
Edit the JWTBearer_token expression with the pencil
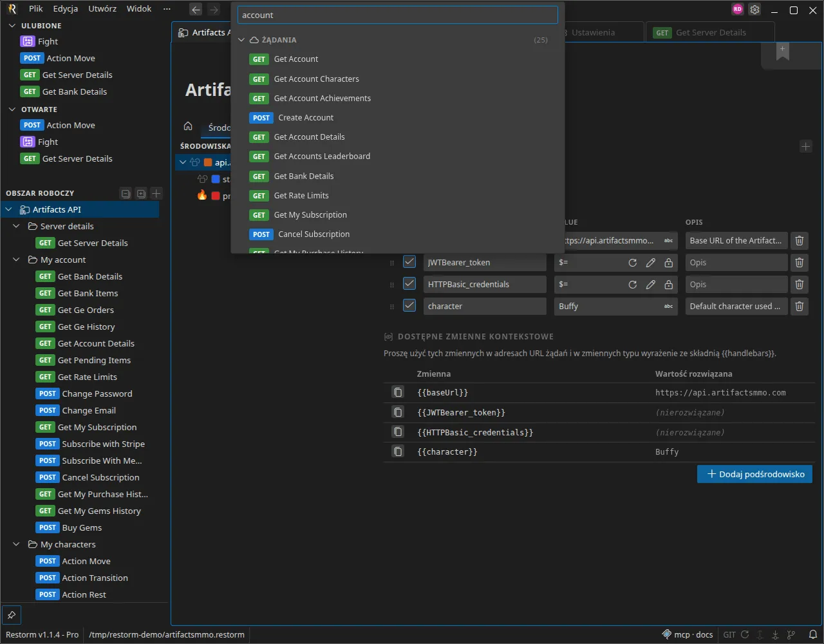click(651, 263)
